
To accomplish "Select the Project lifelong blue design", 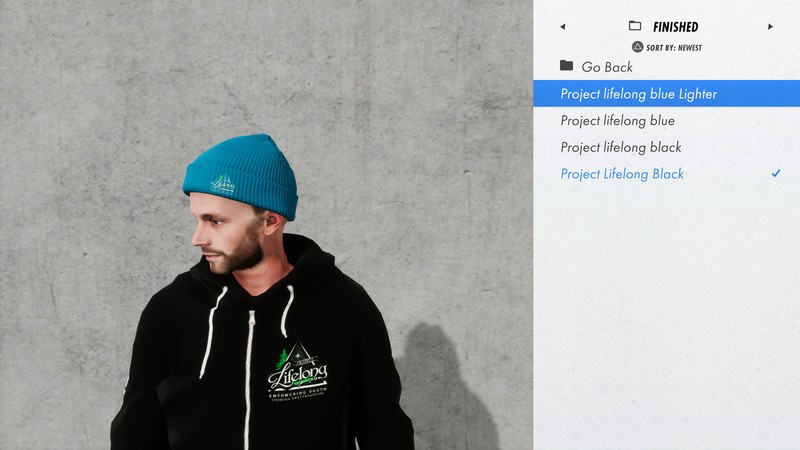I will [x=666, y=120].
